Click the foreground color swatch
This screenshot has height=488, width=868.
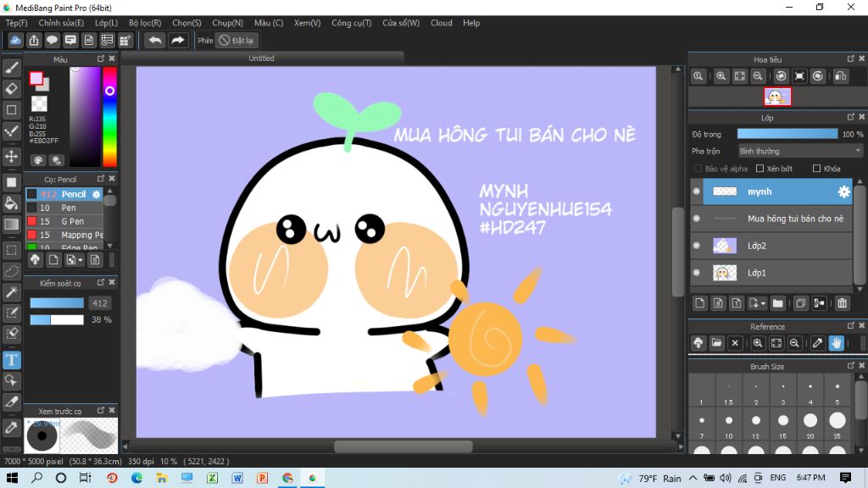pos(36,79)
